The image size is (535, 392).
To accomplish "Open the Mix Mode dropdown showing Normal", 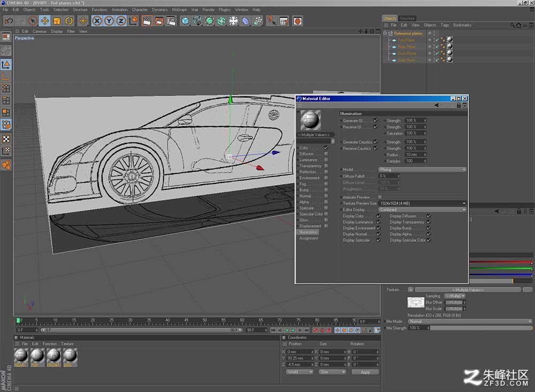I will (x=470, y=321).
